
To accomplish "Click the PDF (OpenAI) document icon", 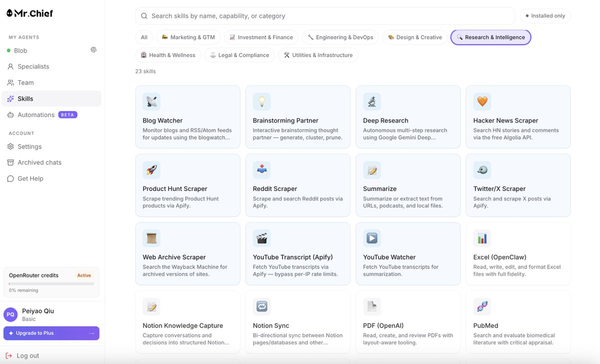I will coord(372,307).
